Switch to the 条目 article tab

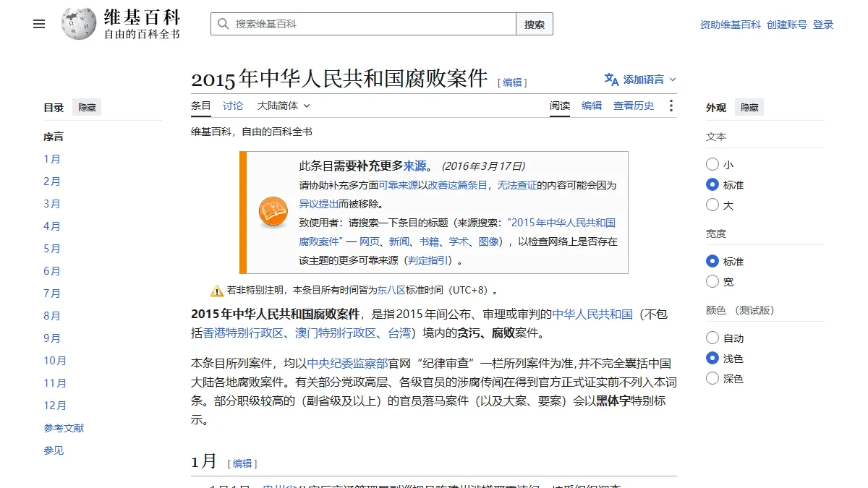click(201, 106)
